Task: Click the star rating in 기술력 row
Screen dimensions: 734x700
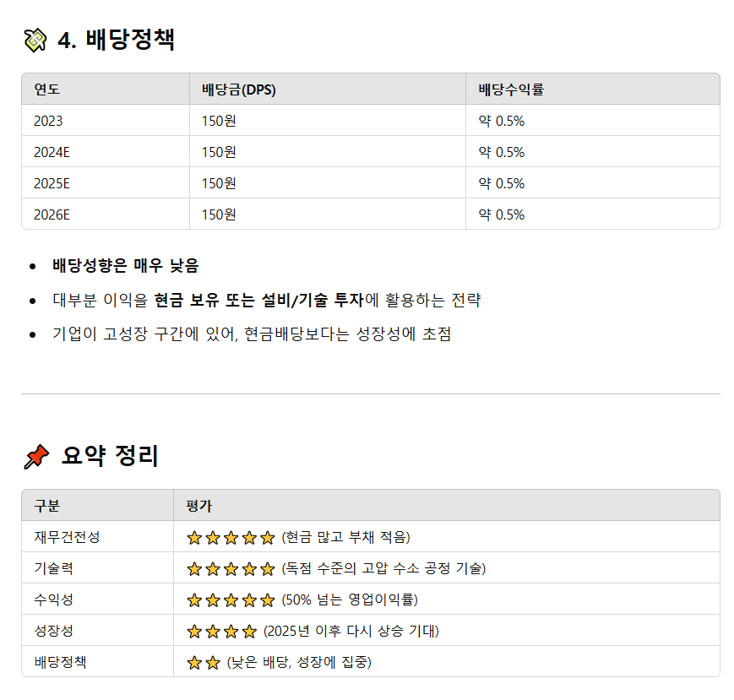Action: pyautogui.click(x=231, y=568)
